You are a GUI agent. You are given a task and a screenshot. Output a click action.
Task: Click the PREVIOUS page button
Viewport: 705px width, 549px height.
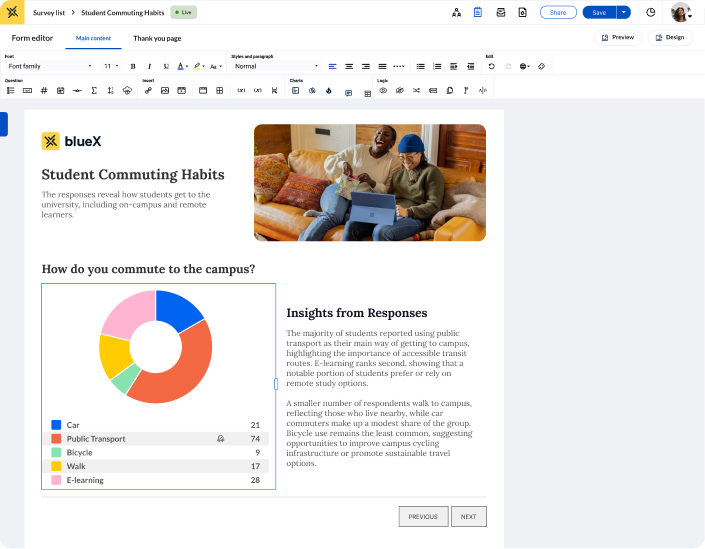(423, 517)
